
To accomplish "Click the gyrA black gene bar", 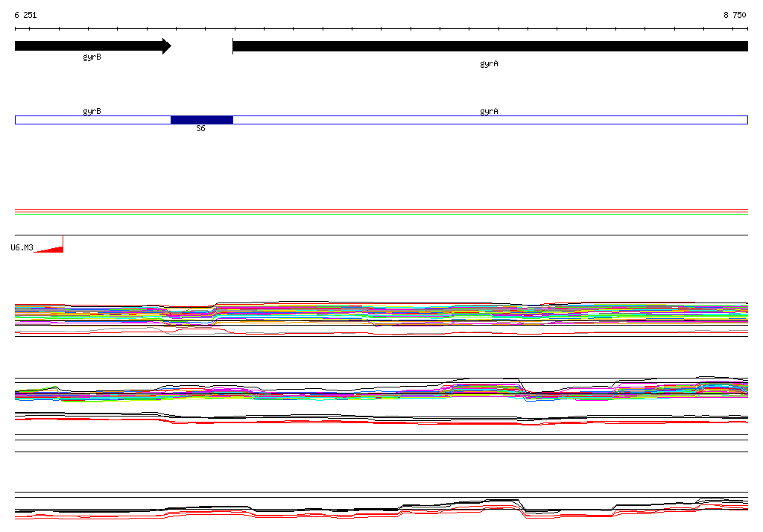I will [x=490, y=46].
